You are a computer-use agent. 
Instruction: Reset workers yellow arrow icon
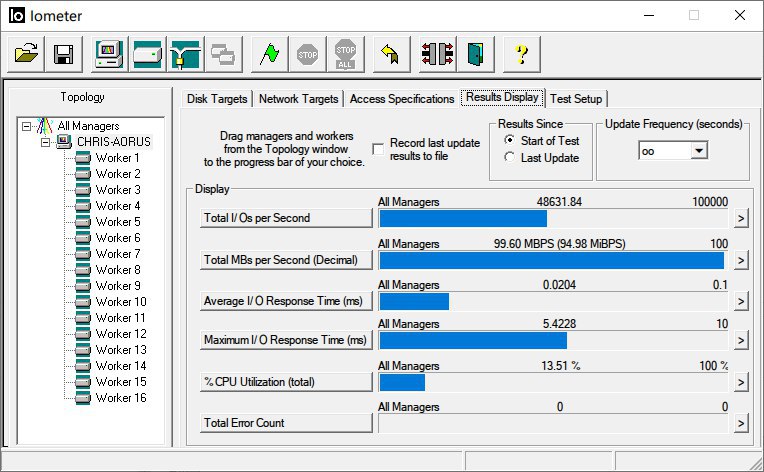point(391,54)
